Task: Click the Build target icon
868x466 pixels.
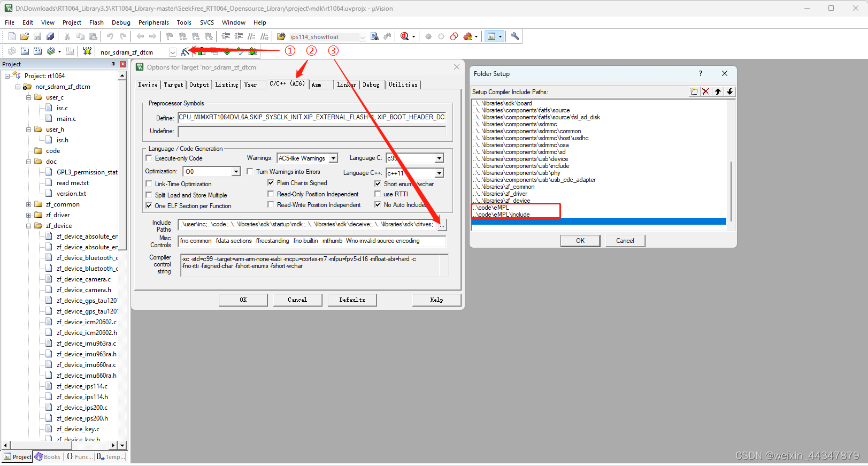Action: [x=25, y=51]
